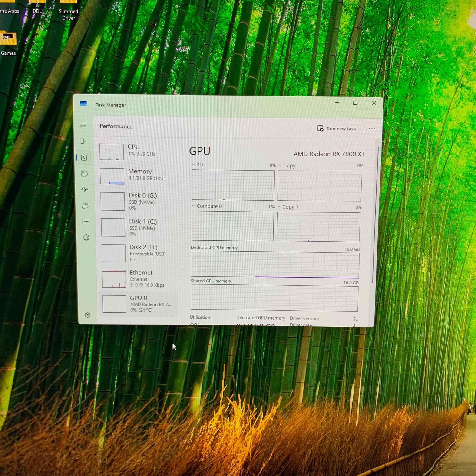476x476 pixels.
Task: Expand the Copy engine dropdown
Action: pos(280,165)
